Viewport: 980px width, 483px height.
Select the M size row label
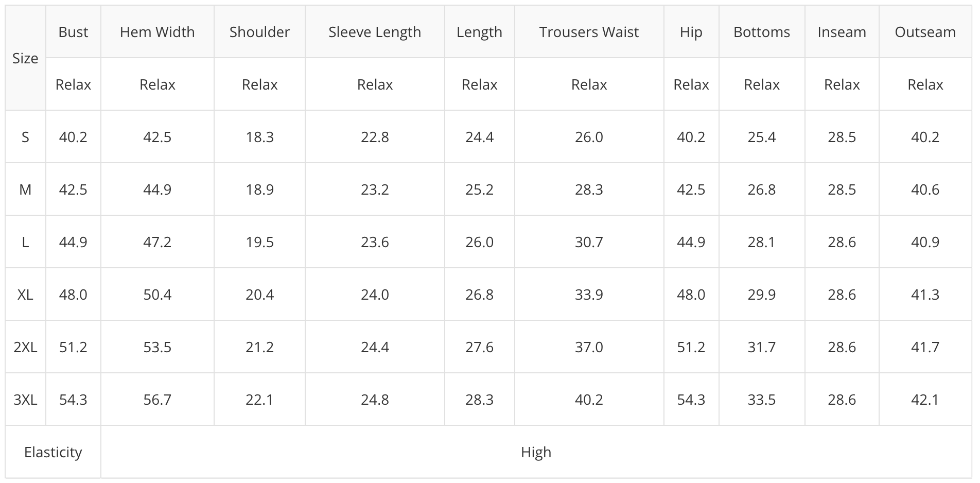(x=25, y=189)
